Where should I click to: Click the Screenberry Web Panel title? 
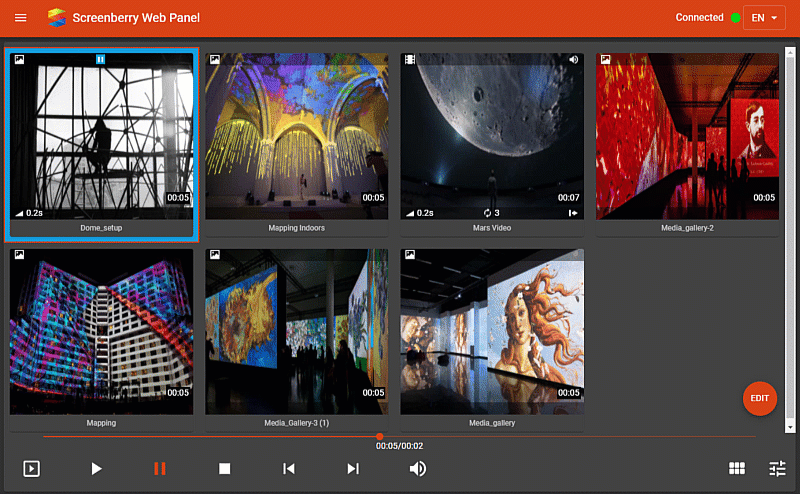coord(136,18)
